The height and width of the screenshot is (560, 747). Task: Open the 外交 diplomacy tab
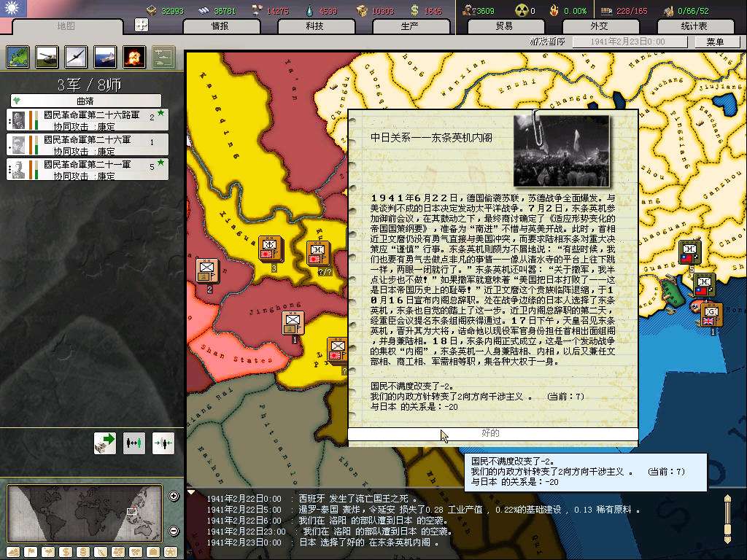coord(600,26)
